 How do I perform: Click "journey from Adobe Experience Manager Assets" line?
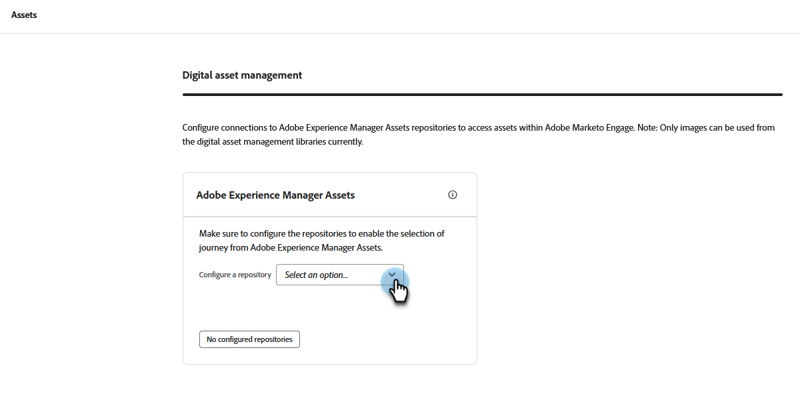coord(290,248)
